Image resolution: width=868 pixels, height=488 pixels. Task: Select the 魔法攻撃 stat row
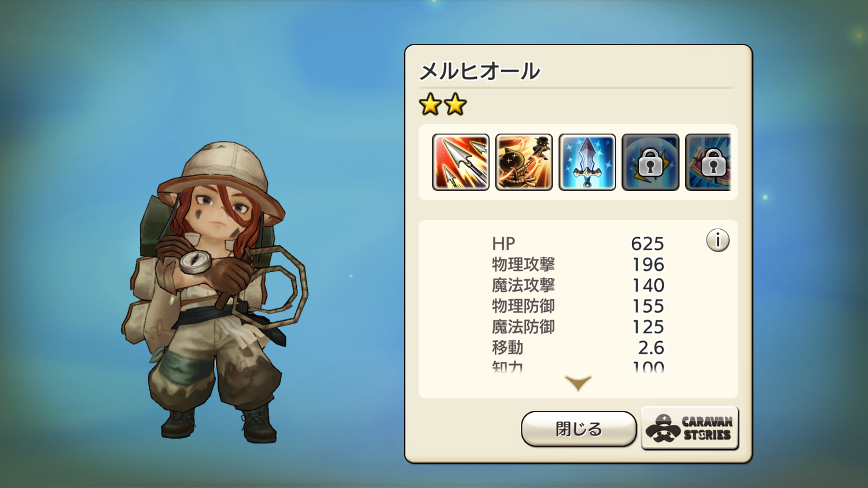click(578, 285)
